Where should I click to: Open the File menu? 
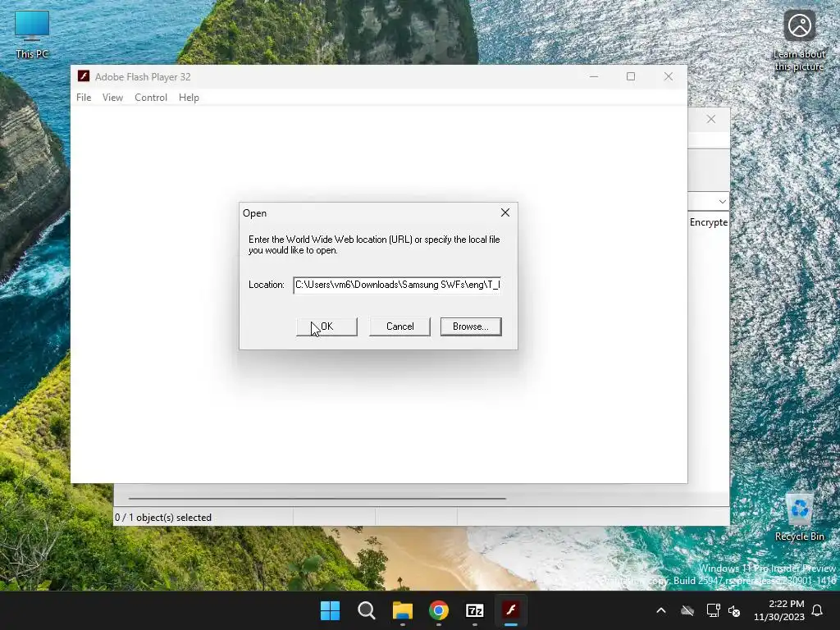click(x=84, y=98)
